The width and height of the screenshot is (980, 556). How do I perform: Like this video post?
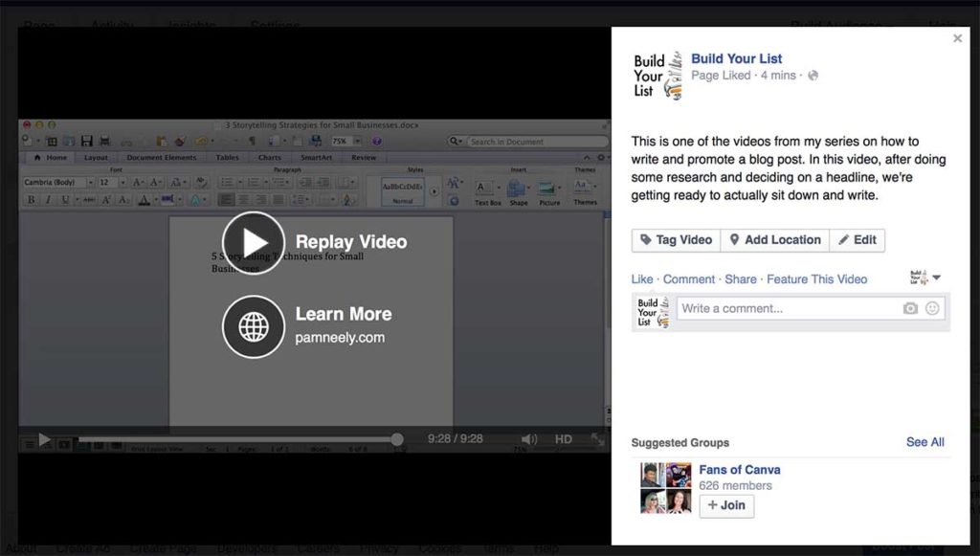point(642,279)
